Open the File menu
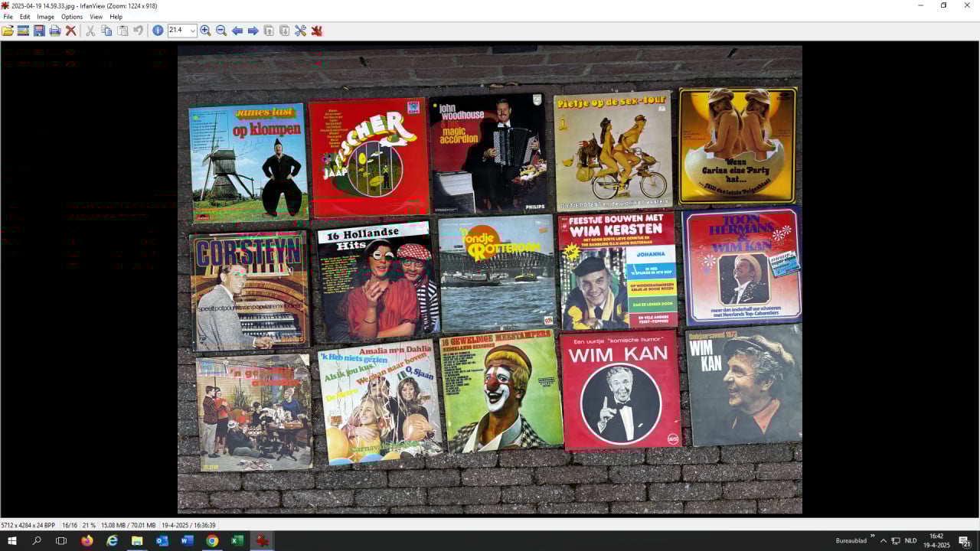Screen dimensions: 980x551 pyautogui.click(x=8, y=17)
